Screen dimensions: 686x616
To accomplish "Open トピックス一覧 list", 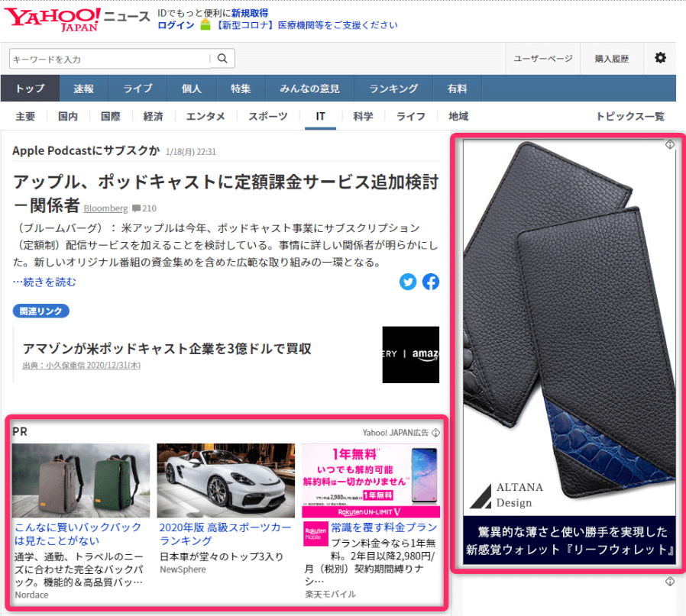I will tap(630, 116).
